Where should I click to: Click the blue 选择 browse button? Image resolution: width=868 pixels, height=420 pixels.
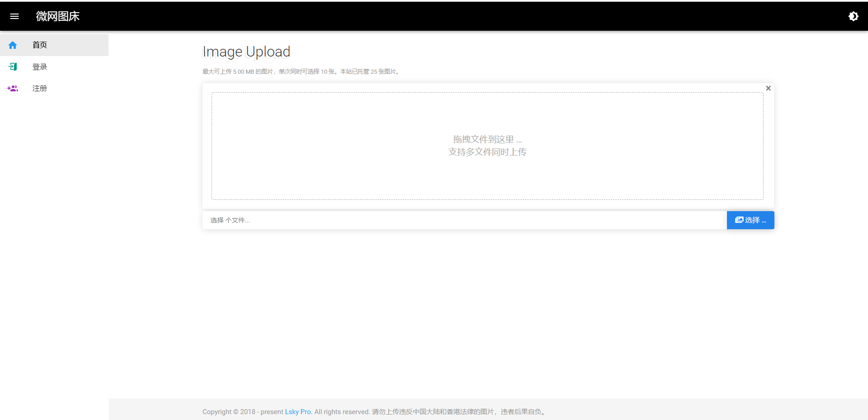pyautogui.click(x=750, y=220)
